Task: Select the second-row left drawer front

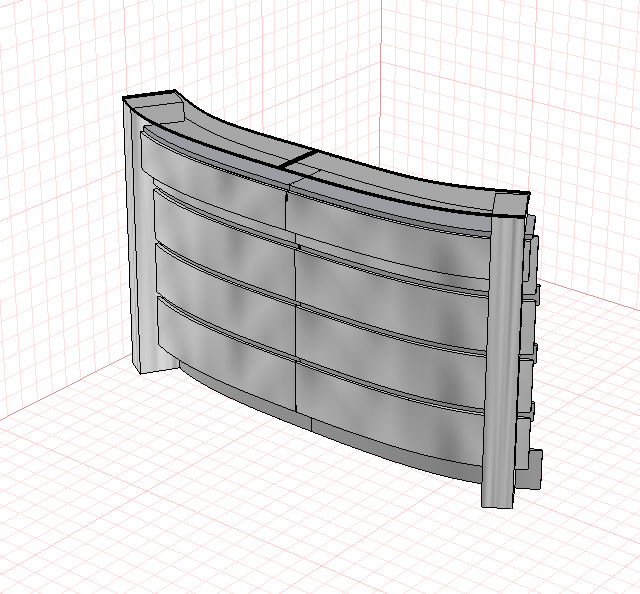Action: pyautogui.click(x=224, y=245)
